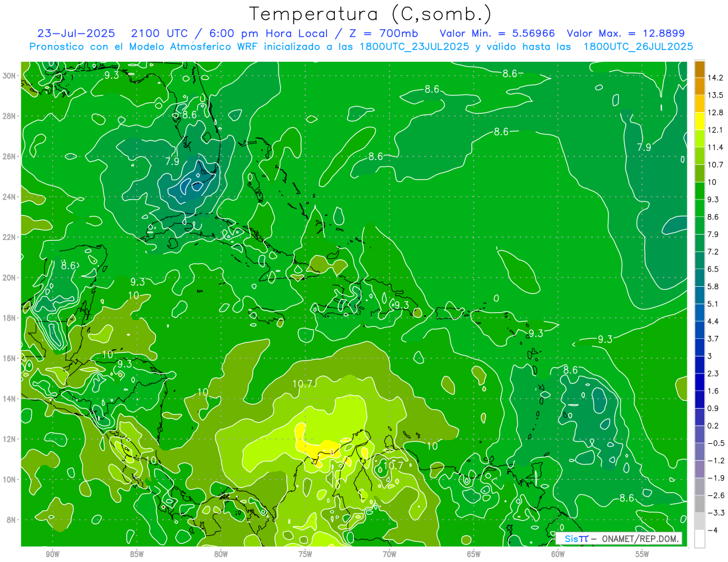Click the '-2.6' value on the color legend
This screenshot has height=562, width=728.
715,495
